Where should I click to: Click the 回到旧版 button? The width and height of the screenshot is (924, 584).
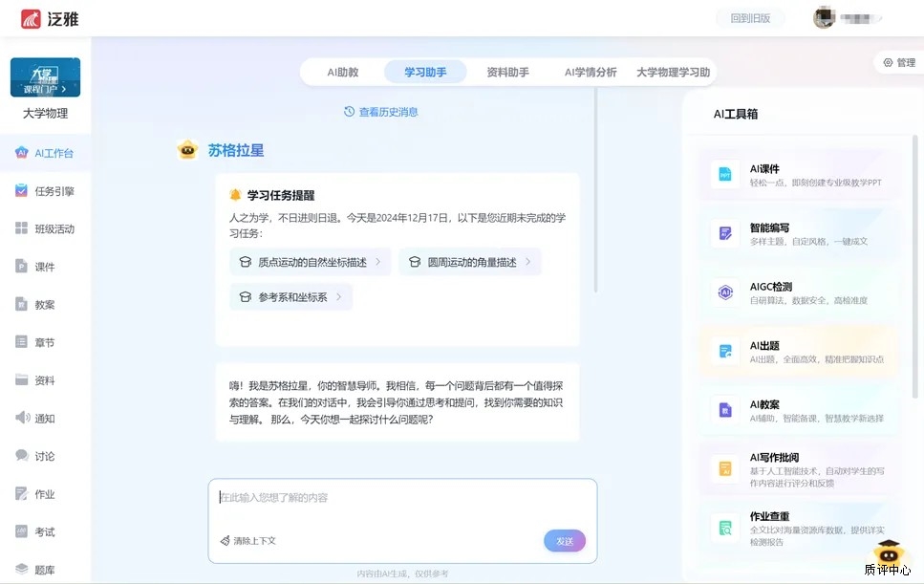pos(750,18)
